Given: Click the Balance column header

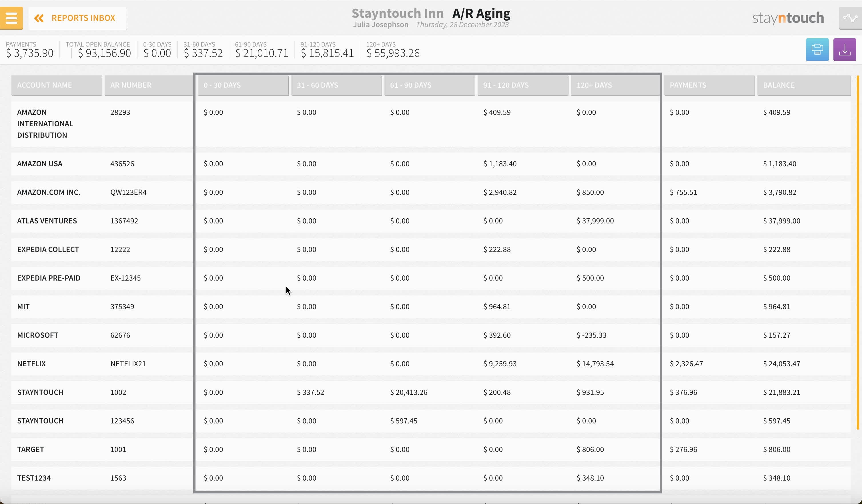Looking at the screenshot, I should point(804,85).
